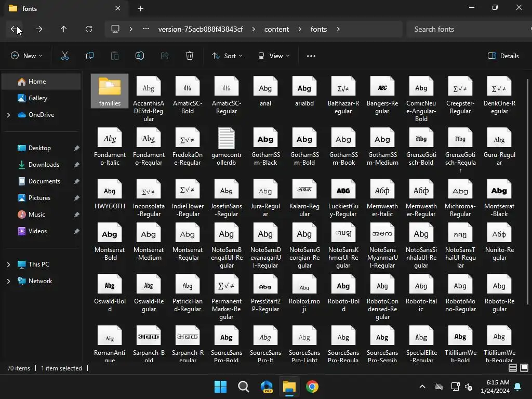The width and height of the screenshot is (532, 399).
Task: Launch Google Chrome from taskbar
Action: coord(312,387)
